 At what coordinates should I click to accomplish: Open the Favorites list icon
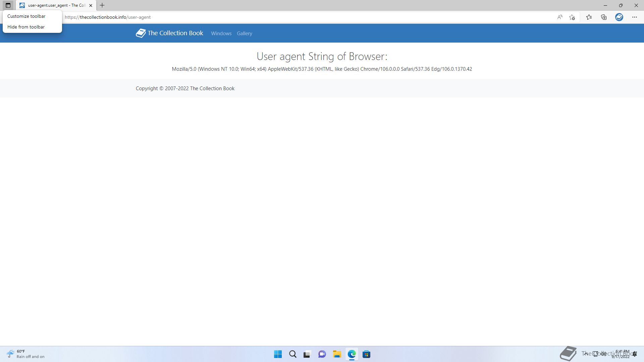589,17
